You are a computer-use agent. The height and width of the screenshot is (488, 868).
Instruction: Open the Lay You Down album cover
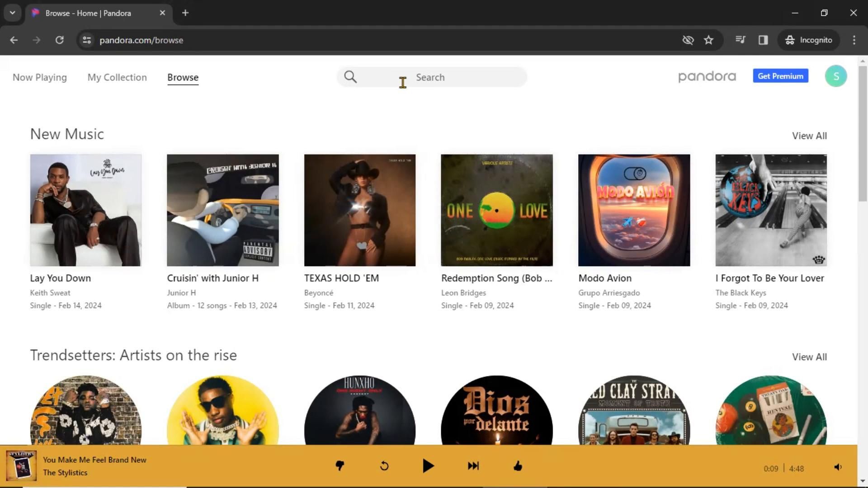pos(86,210)
